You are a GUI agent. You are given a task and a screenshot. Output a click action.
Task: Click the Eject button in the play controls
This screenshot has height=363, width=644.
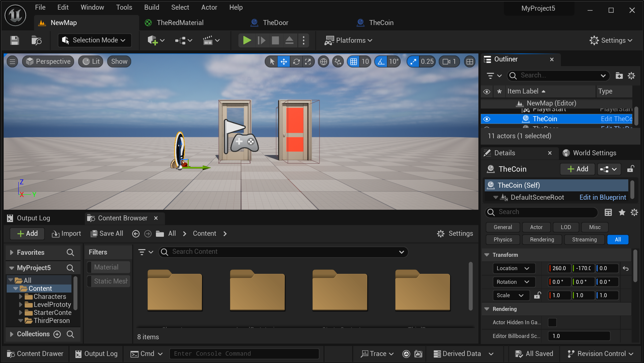click(x=289, y=40)
